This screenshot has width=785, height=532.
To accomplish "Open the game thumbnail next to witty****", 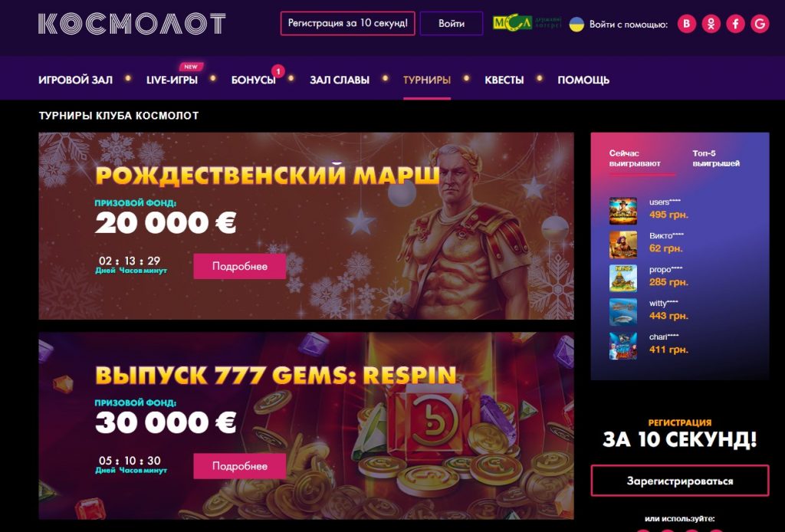I will (x=622, y=312).
